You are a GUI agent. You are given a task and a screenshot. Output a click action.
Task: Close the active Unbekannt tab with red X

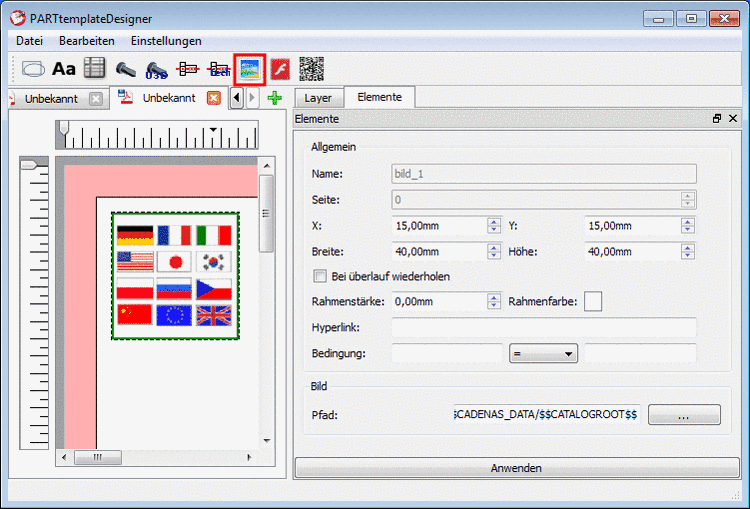(x=214, y=98)
